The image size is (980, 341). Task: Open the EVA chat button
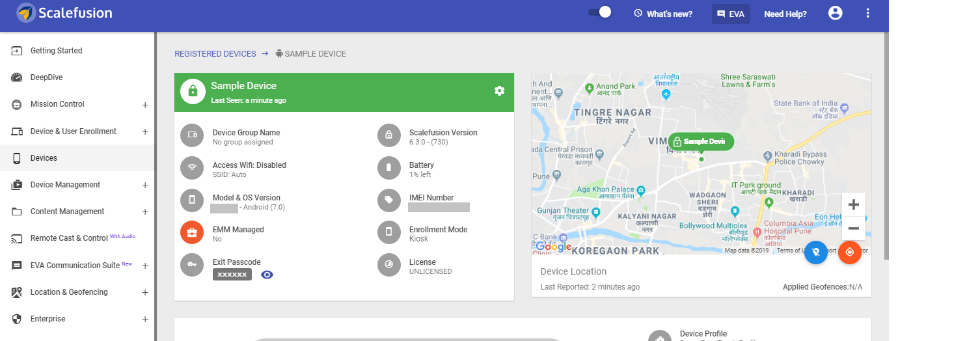731,14
